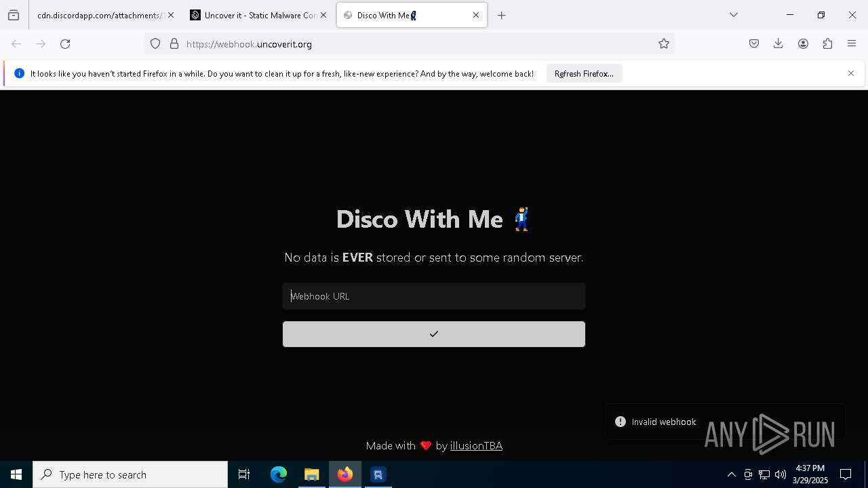Expand the list all tabs dropdown
Screen dimensions: 868x488
pos(734,15)
